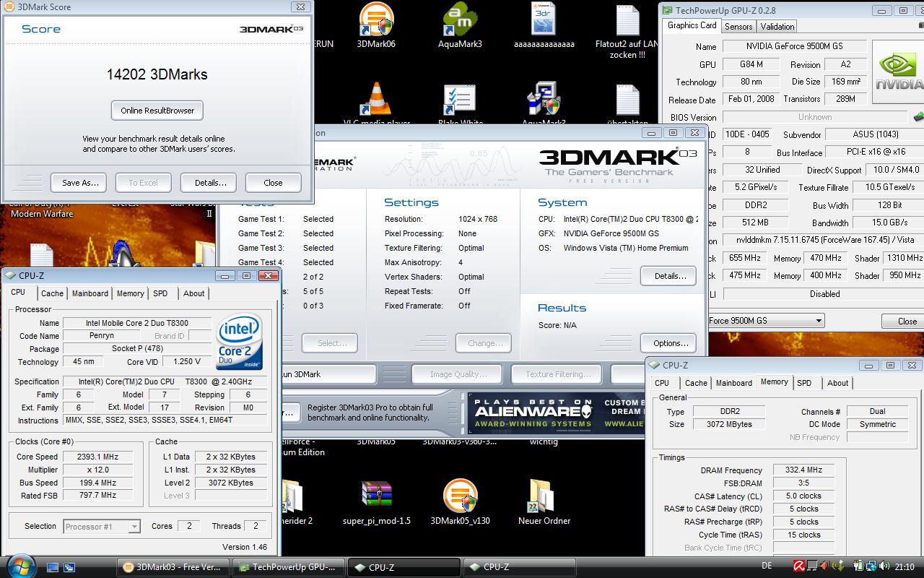Open the Cache tab in left CPU-Z window
This screenshot has height=578, width=924.
click(52, 293)
